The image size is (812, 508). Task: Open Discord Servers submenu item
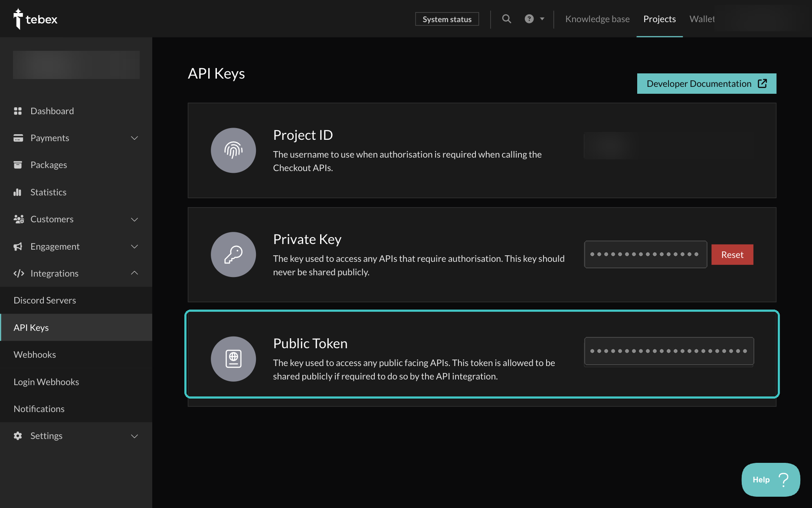pos(76,300)
